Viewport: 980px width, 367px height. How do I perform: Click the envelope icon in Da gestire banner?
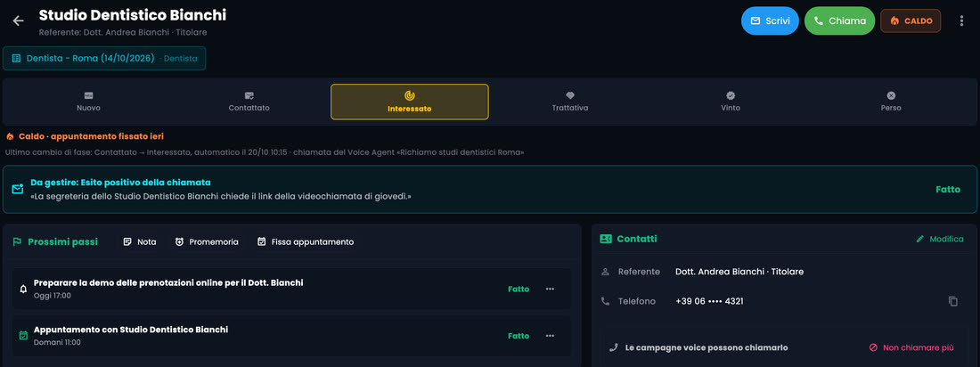click(18, 189)
